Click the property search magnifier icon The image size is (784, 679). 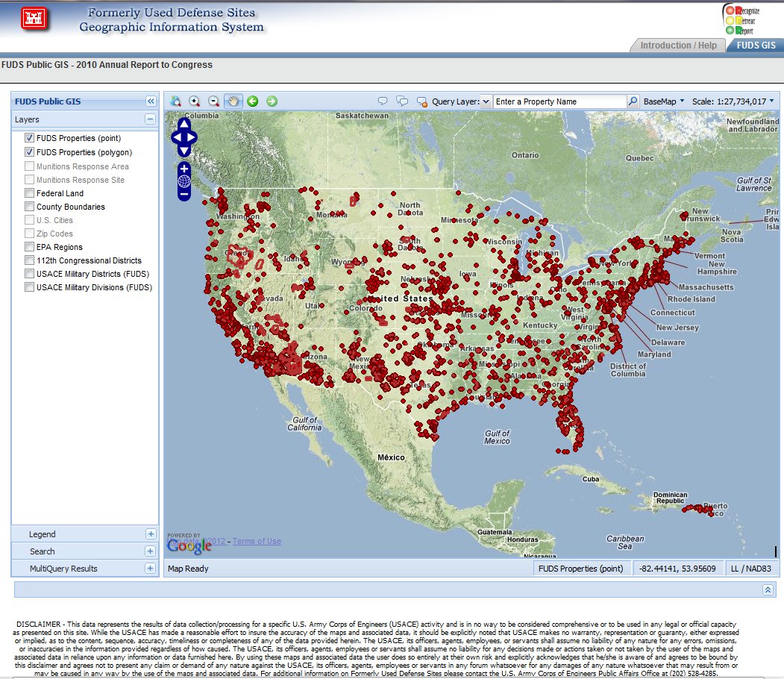tap(632, 100)
